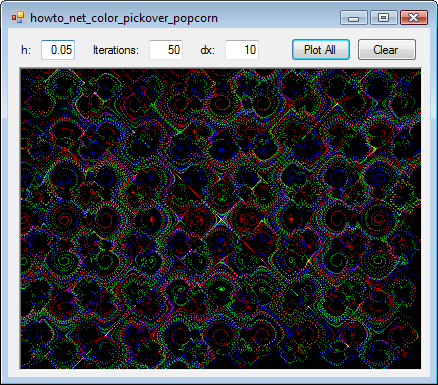Screen dimensions: 438x385
Task: Click the window title text
Action: tap(124, 18)
